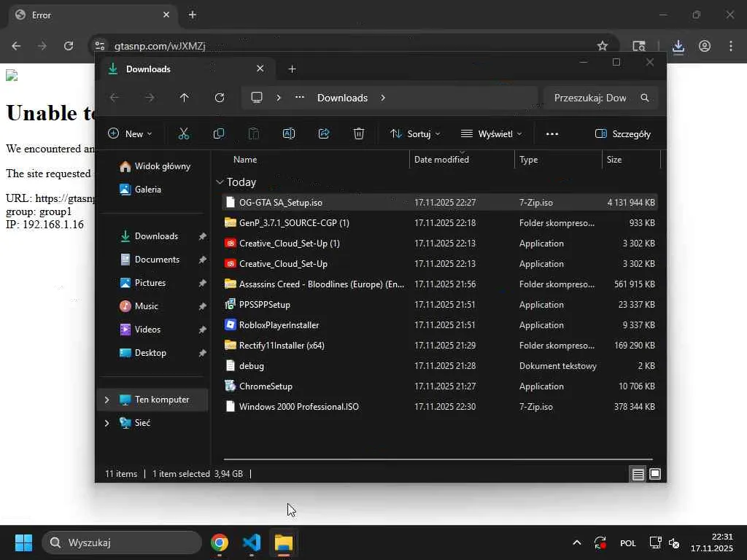Open the New item dropdown
This screenshot has width=747, height=560.
click(x=130, y=133)
